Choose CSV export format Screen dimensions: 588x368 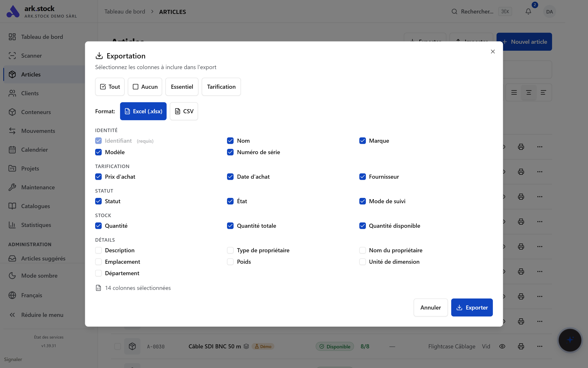click(184, 111)
